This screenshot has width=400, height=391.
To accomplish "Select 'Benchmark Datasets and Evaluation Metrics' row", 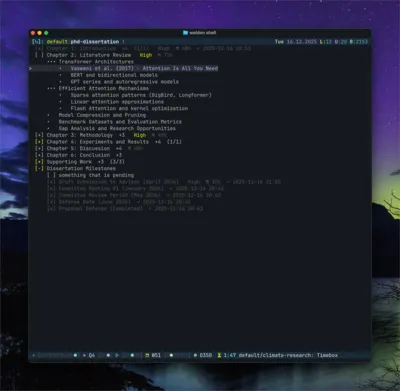I will pyautogui.click(x=120, y=122).
